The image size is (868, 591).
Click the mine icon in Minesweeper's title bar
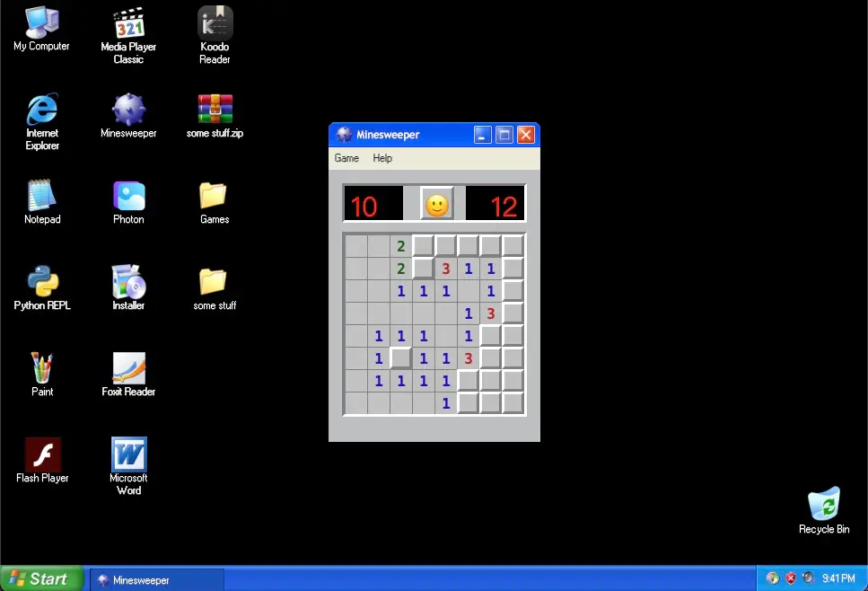(x=344, y=135)
